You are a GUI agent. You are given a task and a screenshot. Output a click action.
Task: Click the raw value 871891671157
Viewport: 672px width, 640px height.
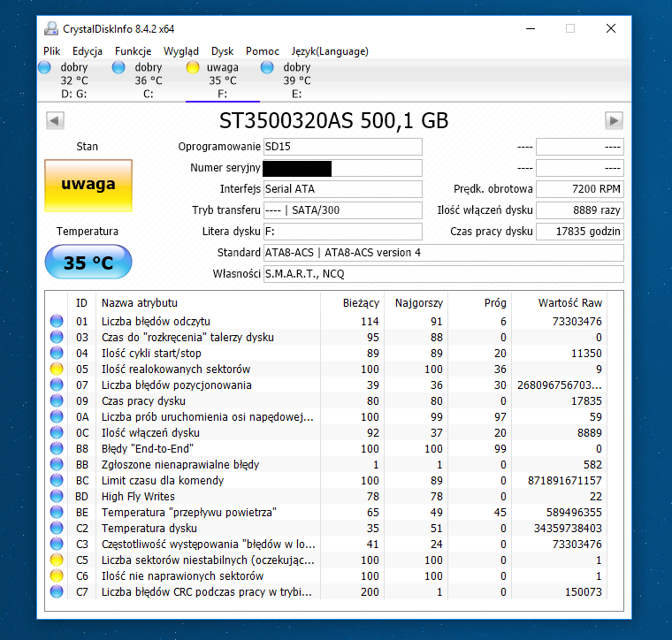(x=564, y=480)
